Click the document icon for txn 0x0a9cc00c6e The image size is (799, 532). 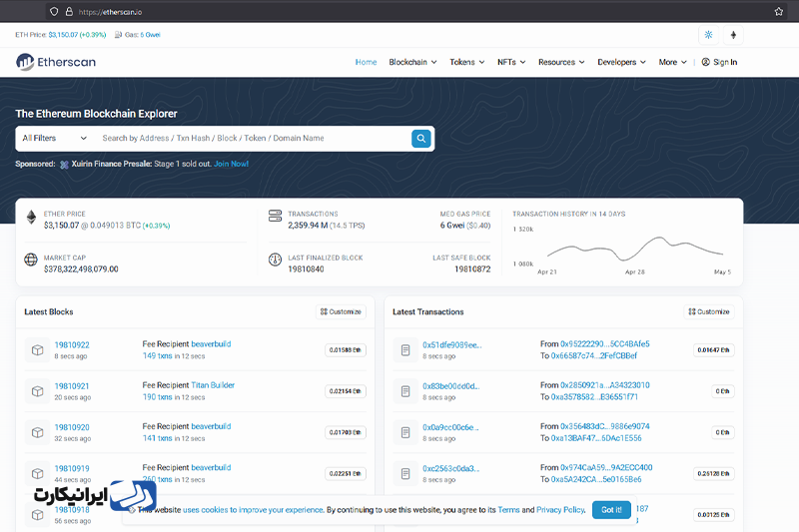pyautogui.click(x=405, y=432)
